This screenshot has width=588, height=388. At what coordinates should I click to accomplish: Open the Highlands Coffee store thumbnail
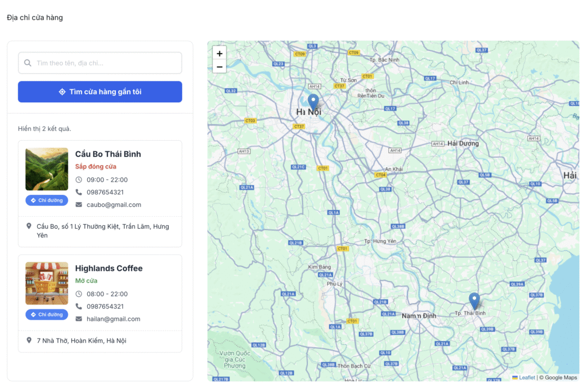click(47, 283)
